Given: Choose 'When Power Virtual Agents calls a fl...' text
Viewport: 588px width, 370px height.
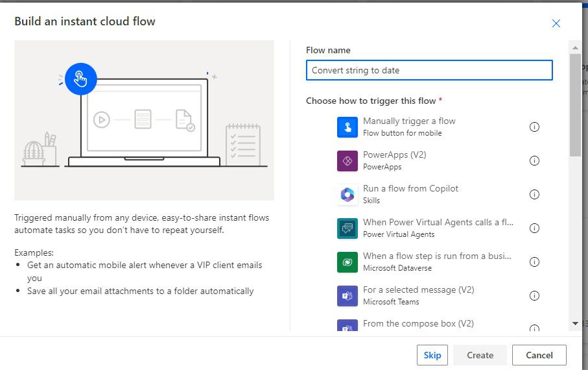Looking at the screenshot, I should point(438,223).
